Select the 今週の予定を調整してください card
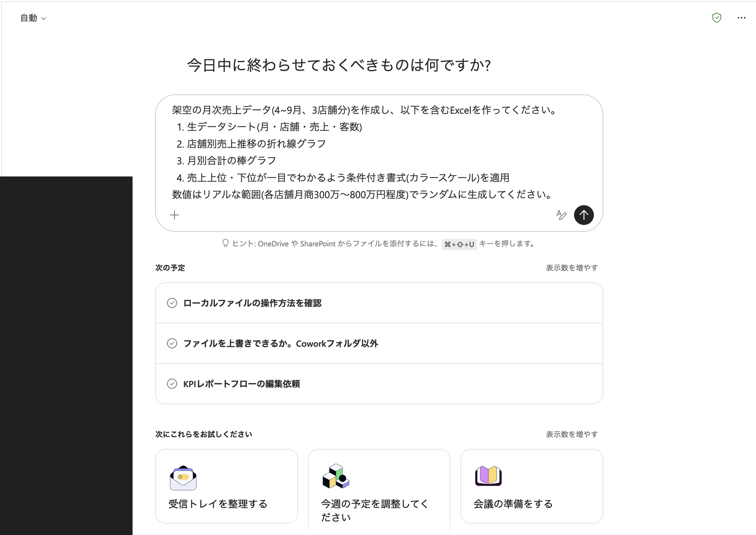756x535 pixels. tap(379, 491)
